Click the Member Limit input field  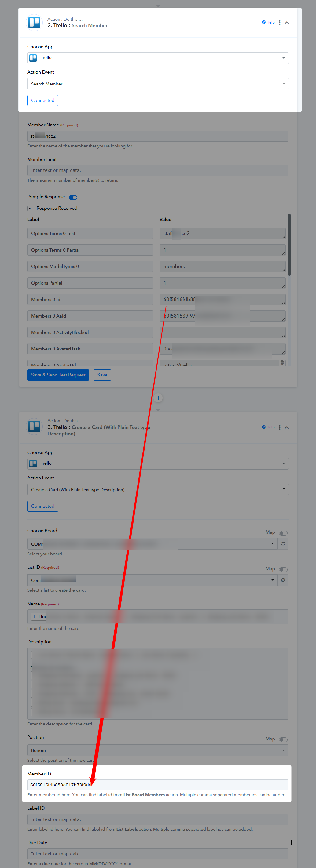tap(158, 170)
